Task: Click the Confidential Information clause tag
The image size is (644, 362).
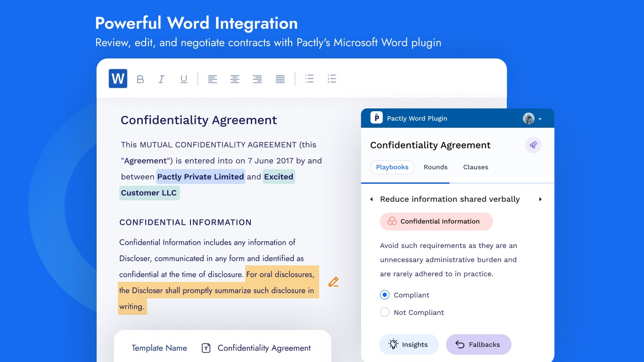Action: click(x=437, y=222)
